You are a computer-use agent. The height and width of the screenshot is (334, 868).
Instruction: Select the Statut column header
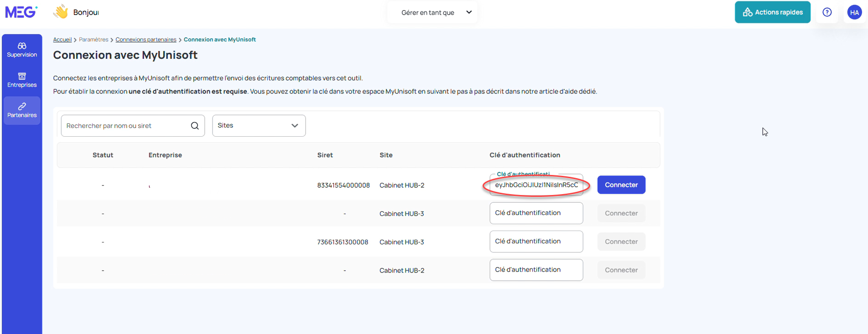(x=103, y=155)
